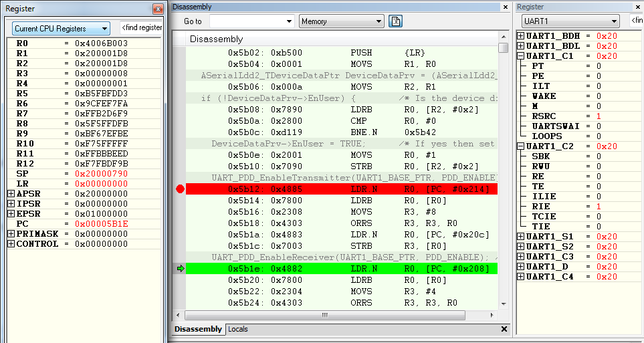The image size is (644, 343).
Task: Expand the UART1_C4 register
Action: 520,277
